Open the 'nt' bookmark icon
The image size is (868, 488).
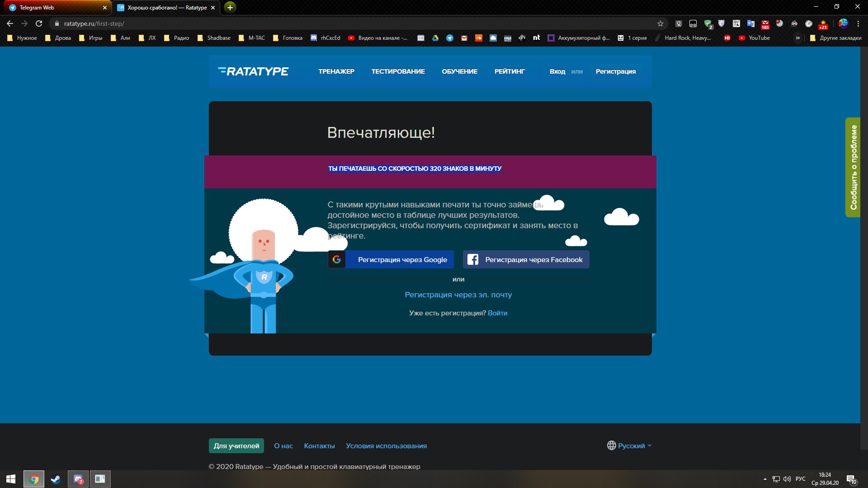pyautogui.click(x=537, y=38)
